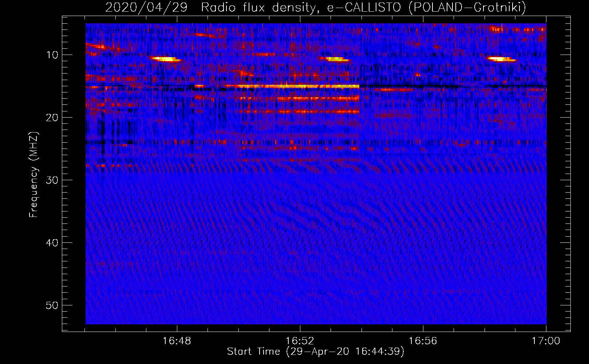Click the '10' frequency tick label
The width and height of the screenshot is (589, 364).
[52, 55]
